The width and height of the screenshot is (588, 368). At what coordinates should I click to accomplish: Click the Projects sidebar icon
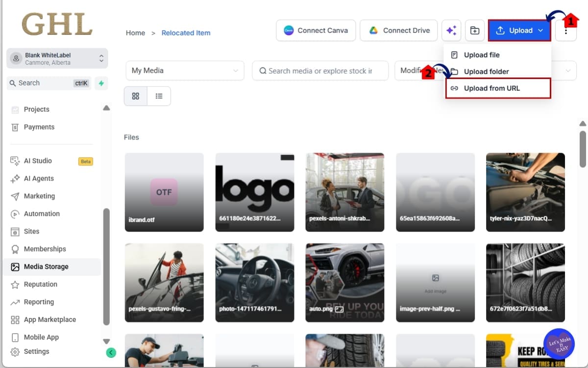(x=15, y=109)
